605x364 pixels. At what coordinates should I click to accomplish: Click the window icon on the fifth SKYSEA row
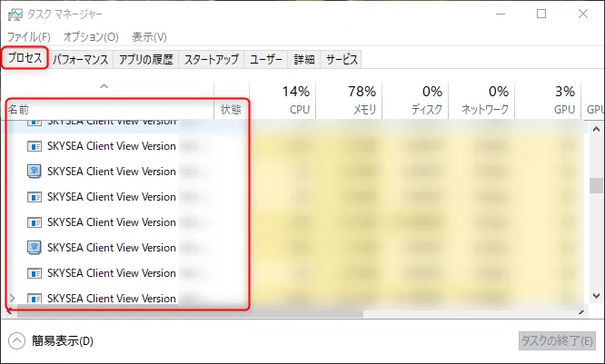(35, 223)
